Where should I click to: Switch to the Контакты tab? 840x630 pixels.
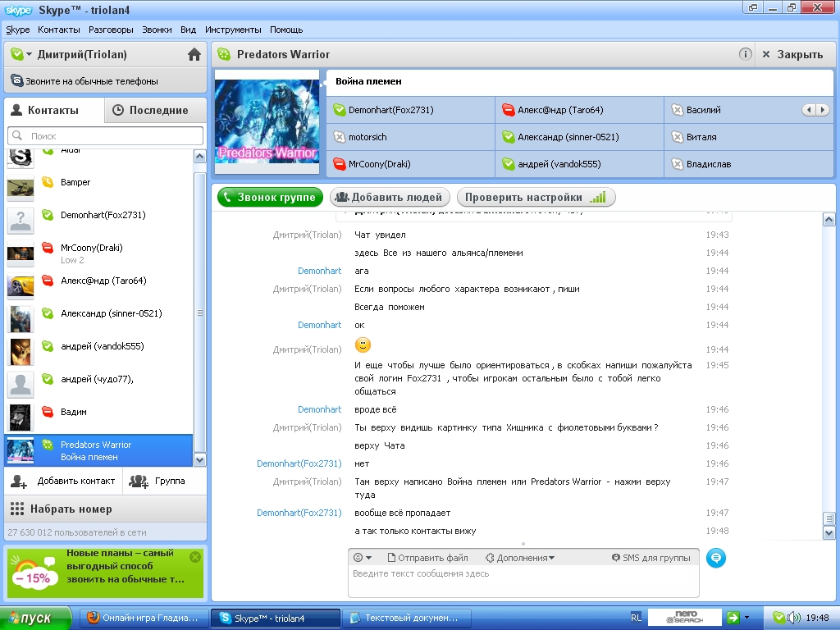pyautogui.click(x=53, y=111)
